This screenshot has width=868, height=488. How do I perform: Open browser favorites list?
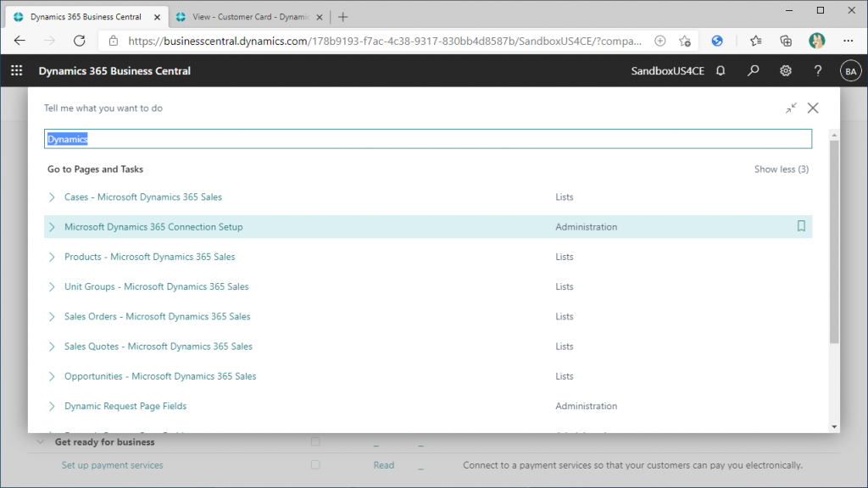coord(755,41)
